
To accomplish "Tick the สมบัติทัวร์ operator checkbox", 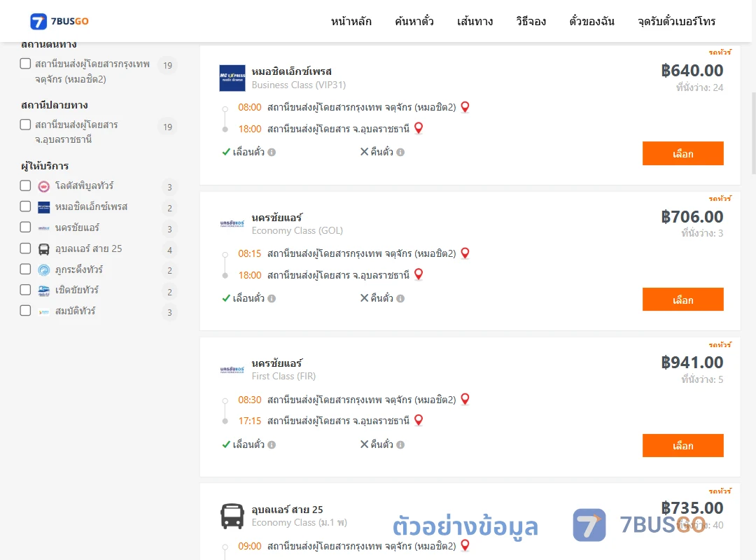I will (26, 311).
